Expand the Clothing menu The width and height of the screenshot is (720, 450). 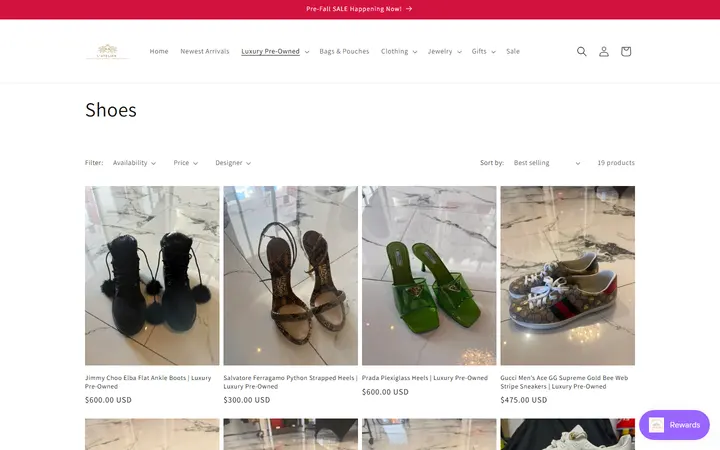(x=399, y=51)
